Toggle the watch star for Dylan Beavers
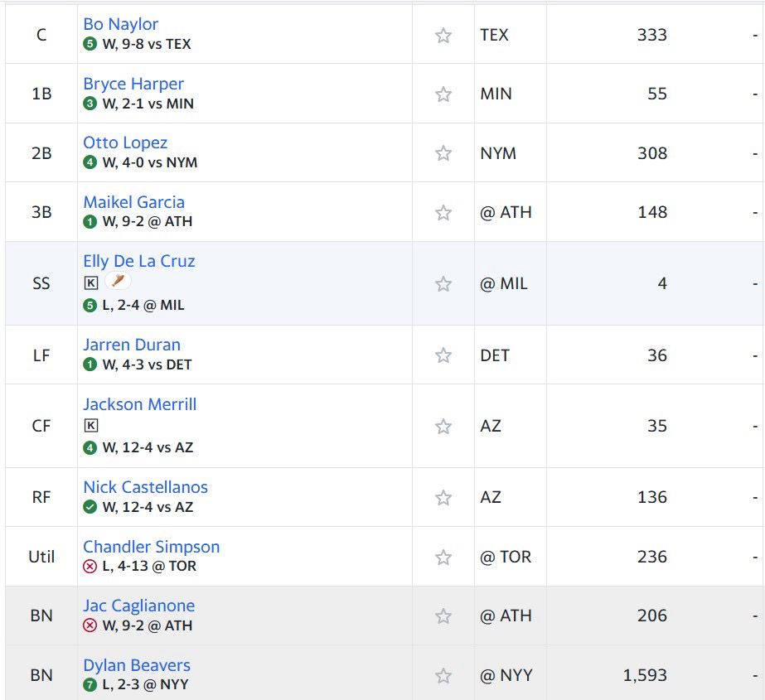This screenshot has width=765, height=700. click(x=443, y=675)
